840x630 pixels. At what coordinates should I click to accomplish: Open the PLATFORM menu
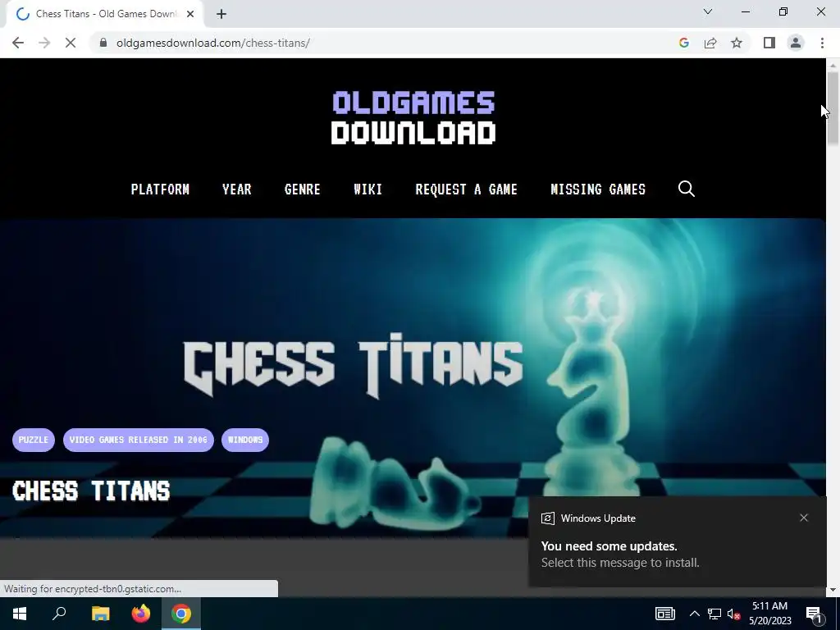pos(160,189)
